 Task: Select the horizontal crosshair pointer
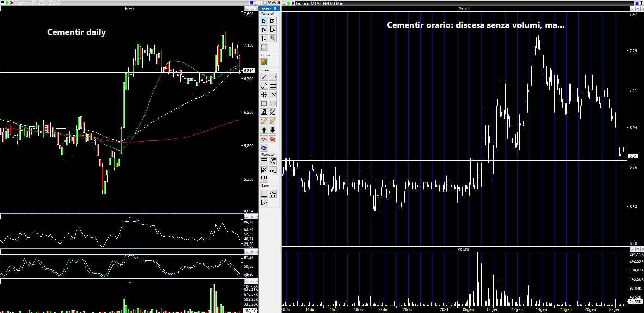(x=264, y=30)
